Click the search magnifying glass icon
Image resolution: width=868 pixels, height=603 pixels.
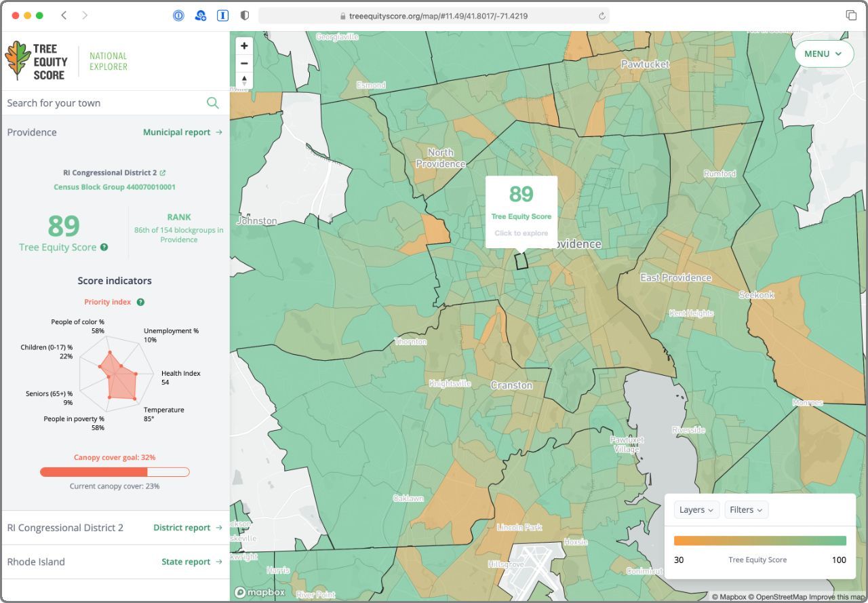click(x=213, y=102)
